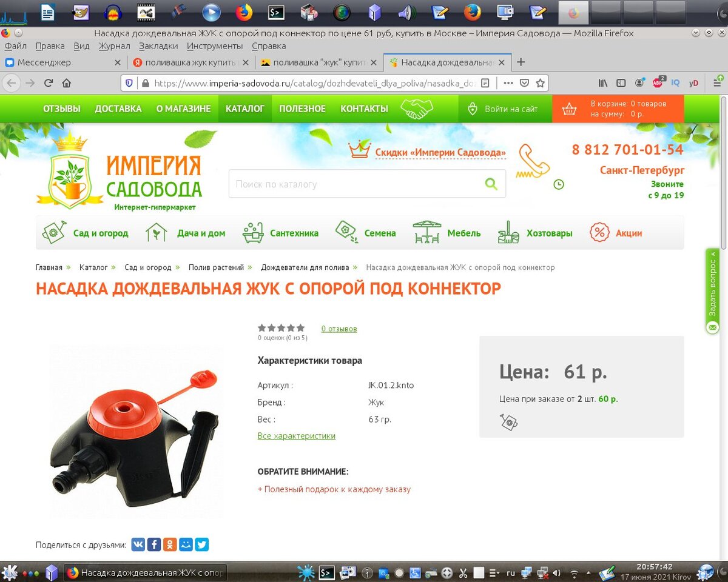Open the Firefox Library icon
The image size is (728, 582).
(x=603, y=83)
